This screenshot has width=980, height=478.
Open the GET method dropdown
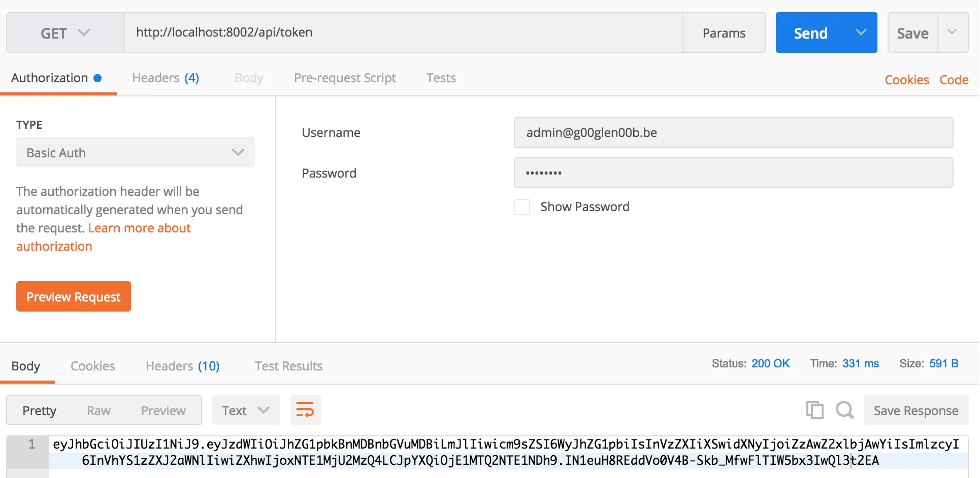pyautogui.click(x=64, y=32)
